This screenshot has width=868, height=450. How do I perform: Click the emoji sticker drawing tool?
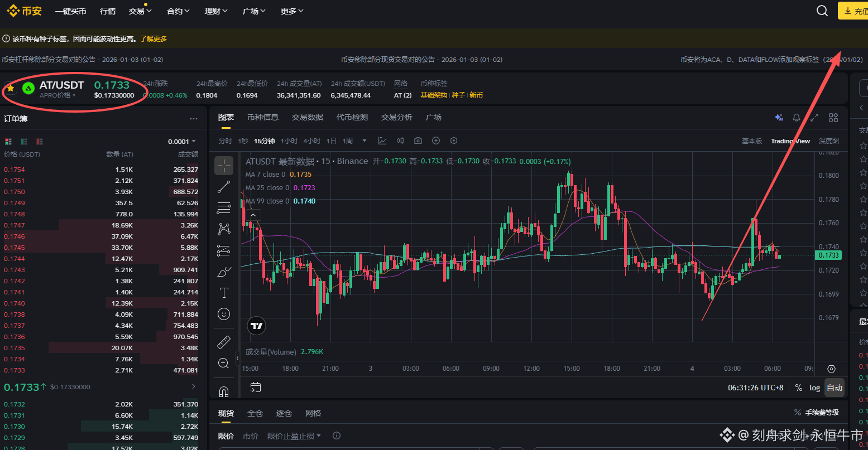point(224,314)
